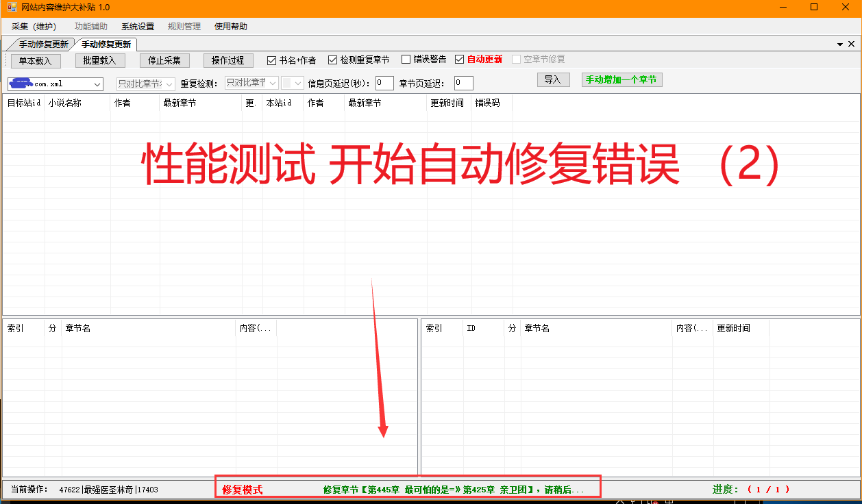This screenshot has width=862, height=504.
Task: Click the green 手动增加一个章节 button
Action: tap(621, 80)
